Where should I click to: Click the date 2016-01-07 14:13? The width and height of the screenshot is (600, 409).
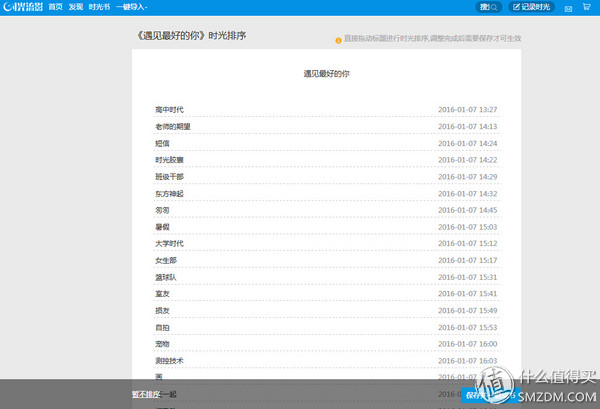(x=468, y=127)
